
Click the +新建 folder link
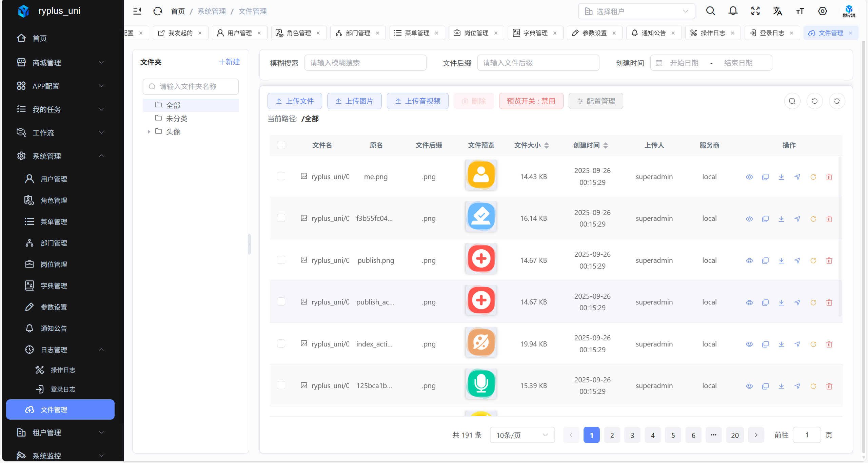coord(229,62)
